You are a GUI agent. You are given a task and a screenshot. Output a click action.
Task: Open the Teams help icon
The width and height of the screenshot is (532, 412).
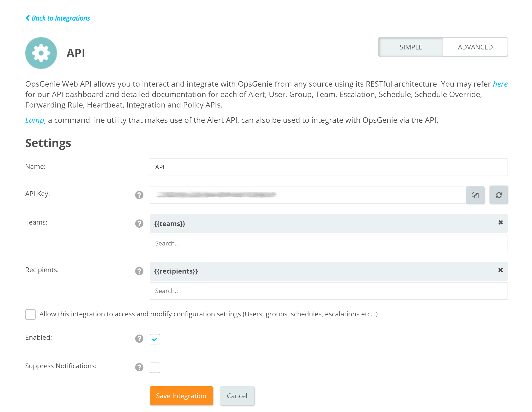click(139, 223)
